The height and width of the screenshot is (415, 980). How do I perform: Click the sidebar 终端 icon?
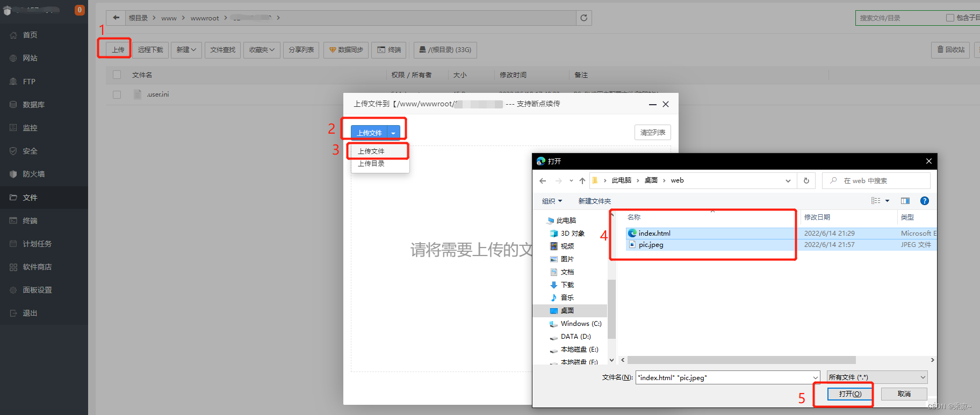click(13, 221)
